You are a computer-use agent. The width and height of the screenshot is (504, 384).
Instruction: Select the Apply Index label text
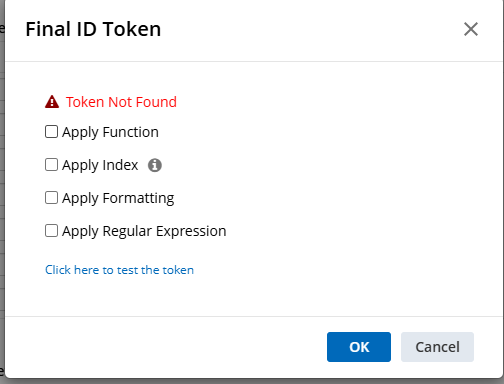(x=100, y=165)
